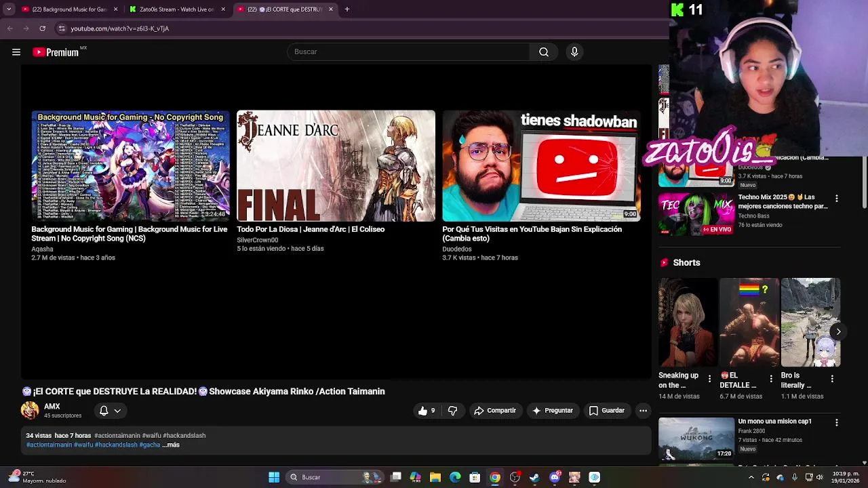Click the YouTube Premium logo

pyautogui.click(x=56, y=52)
